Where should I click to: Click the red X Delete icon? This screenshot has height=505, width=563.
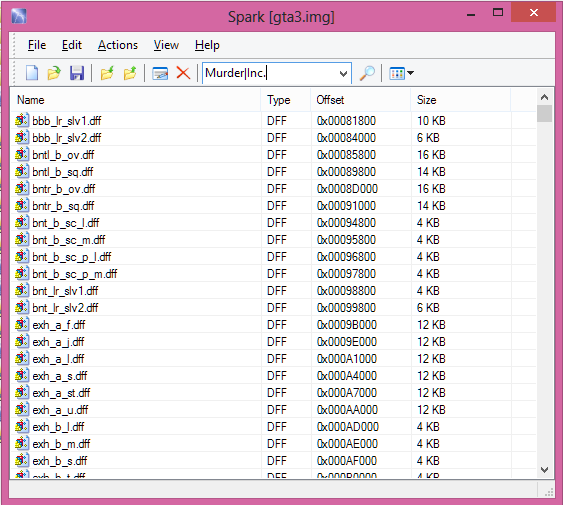point(183,73)
